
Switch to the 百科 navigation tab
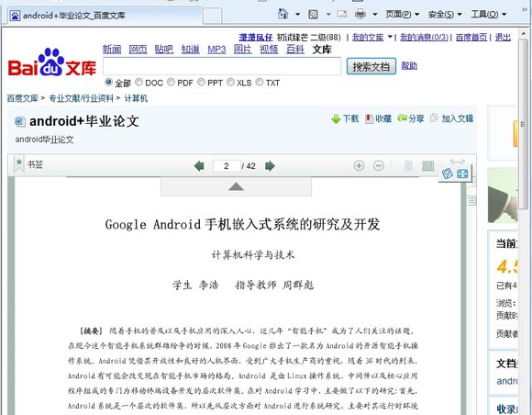tap(295, 50)
